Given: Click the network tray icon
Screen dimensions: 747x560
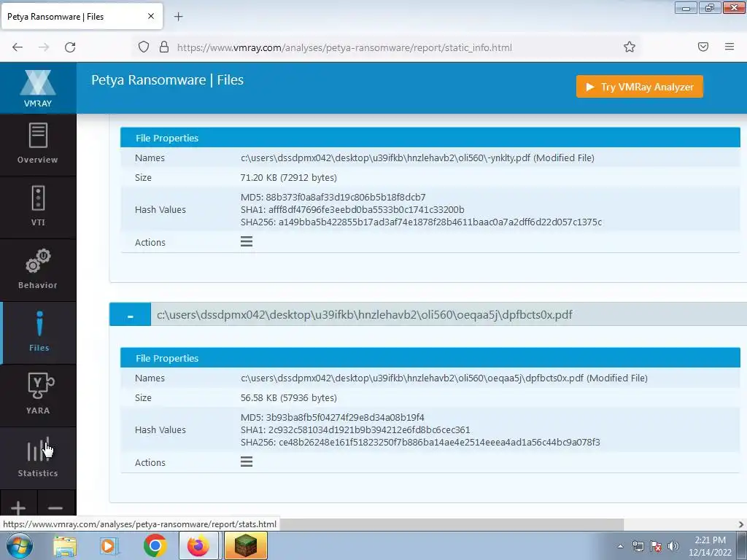Looking at the screenshot, I should click(638, 546).
